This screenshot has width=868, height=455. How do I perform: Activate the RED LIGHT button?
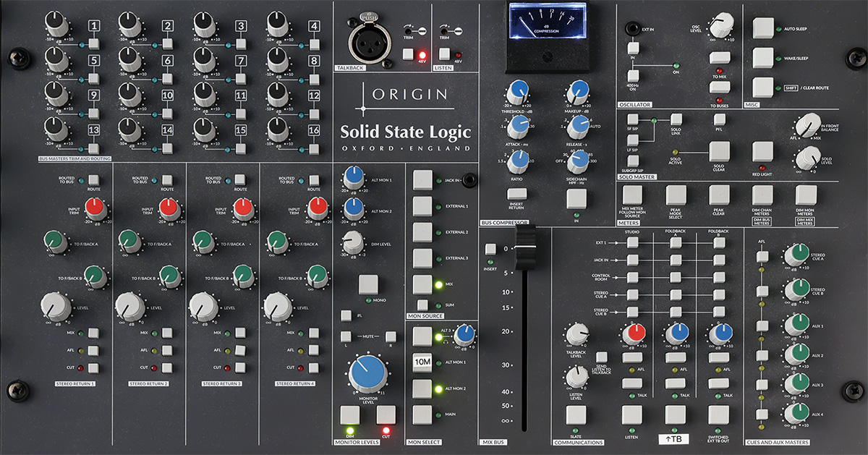[x=763, y=151]
